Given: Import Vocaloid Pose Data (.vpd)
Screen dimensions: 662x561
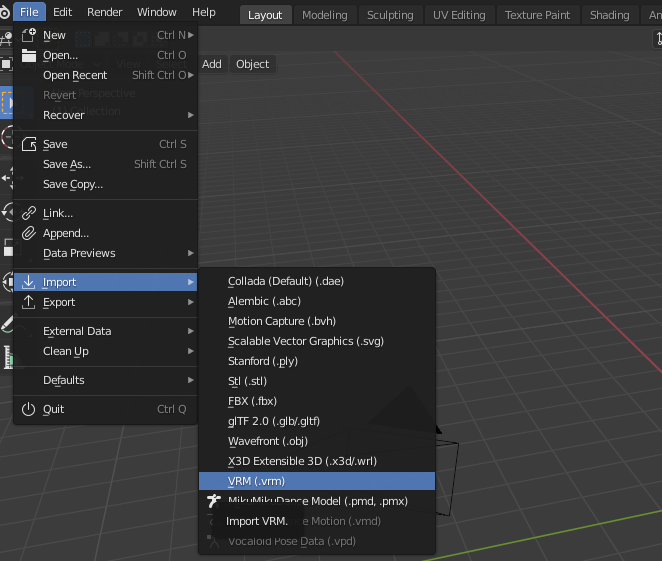Looking at the screenshot, I should [x=317, y=541].
